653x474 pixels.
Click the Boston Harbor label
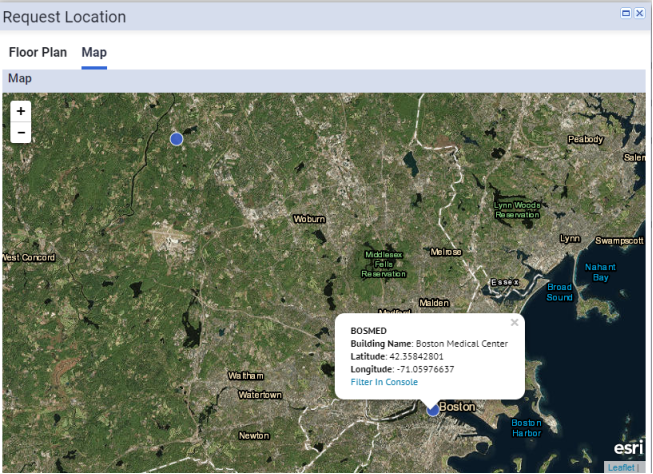click(x=526, y=428)
